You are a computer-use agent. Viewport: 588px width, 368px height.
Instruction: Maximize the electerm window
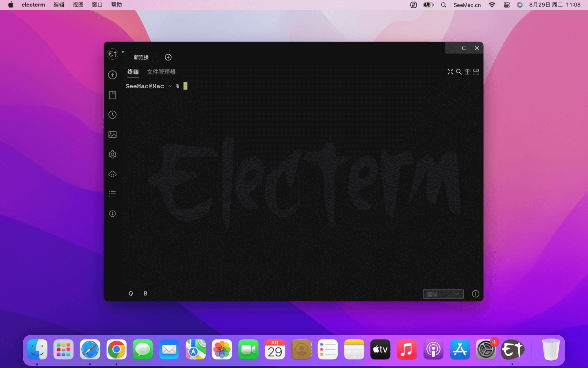pyautogui.click(x=464, y=48)
